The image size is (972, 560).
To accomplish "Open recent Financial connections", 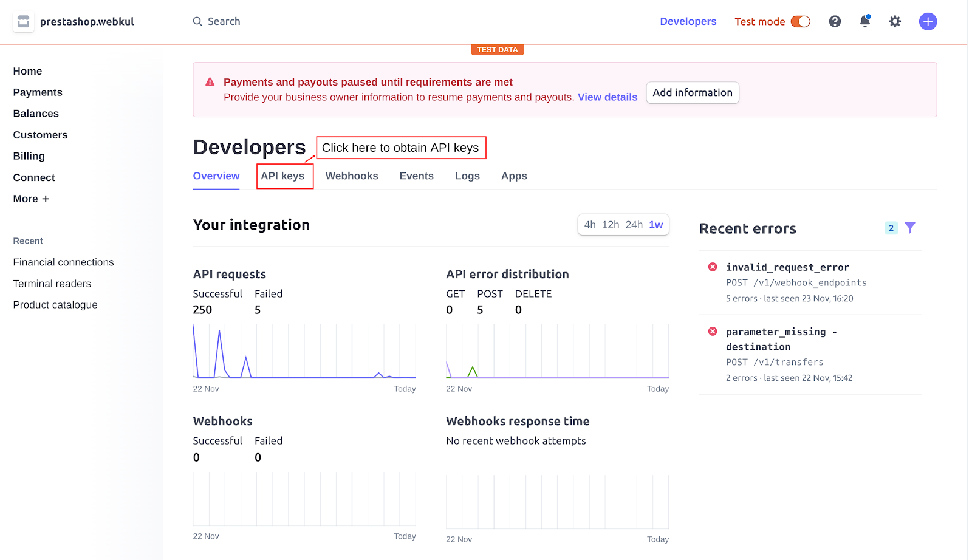I will click(63, 262).
